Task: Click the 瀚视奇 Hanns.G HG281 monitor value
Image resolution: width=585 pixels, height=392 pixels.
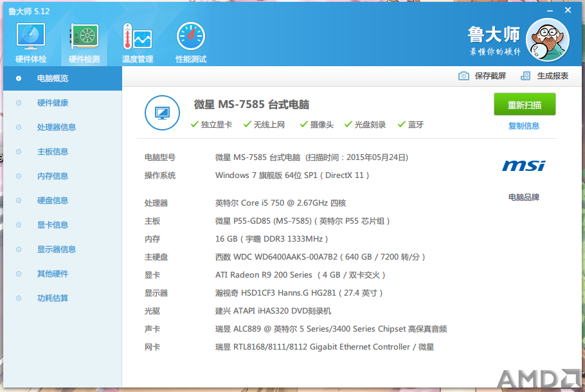Action: tap(299, 293)
